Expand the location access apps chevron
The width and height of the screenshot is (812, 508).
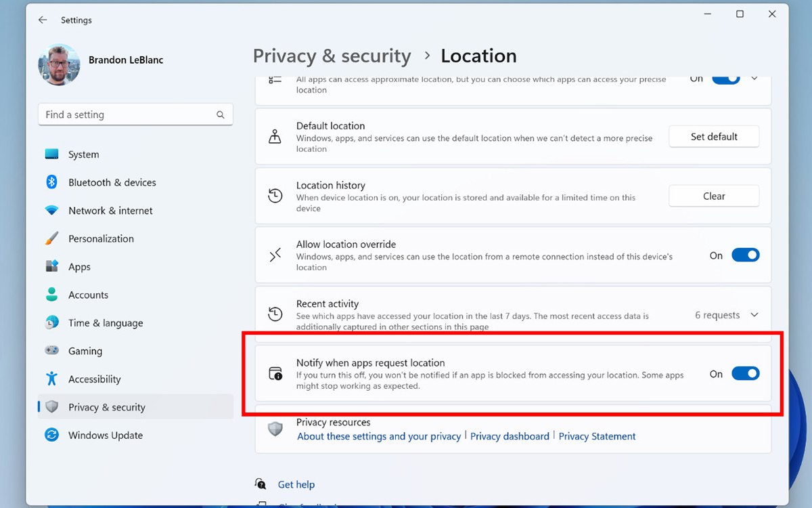click(x=754, y=78)
